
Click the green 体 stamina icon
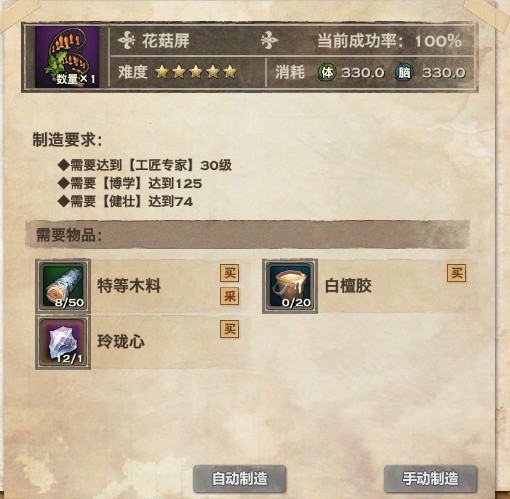(x=327, y=72)
